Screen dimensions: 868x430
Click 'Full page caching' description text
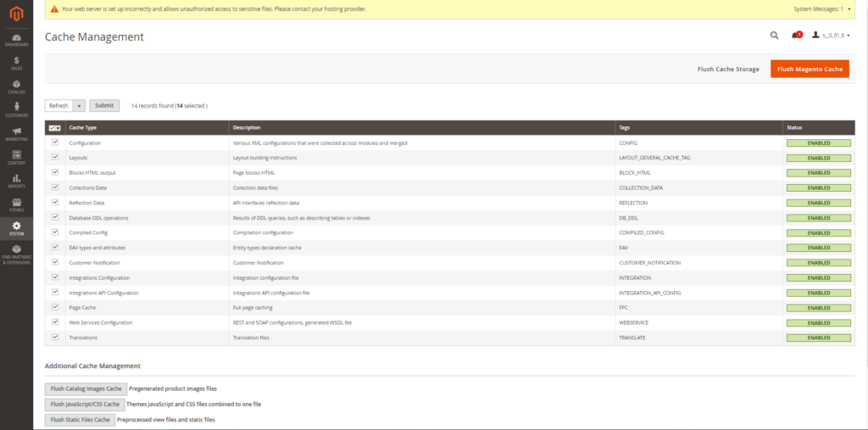click(x=253, y=308)
